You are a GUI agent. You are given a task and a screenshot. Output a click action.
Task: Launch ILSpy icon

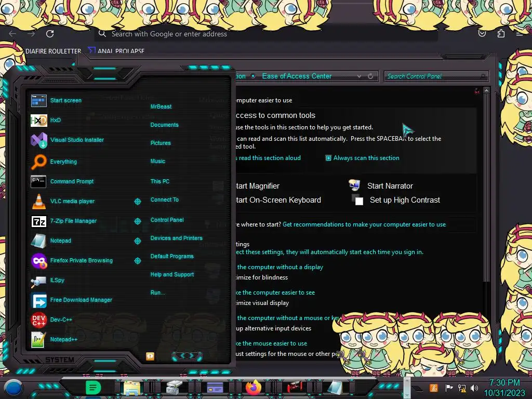38,281
